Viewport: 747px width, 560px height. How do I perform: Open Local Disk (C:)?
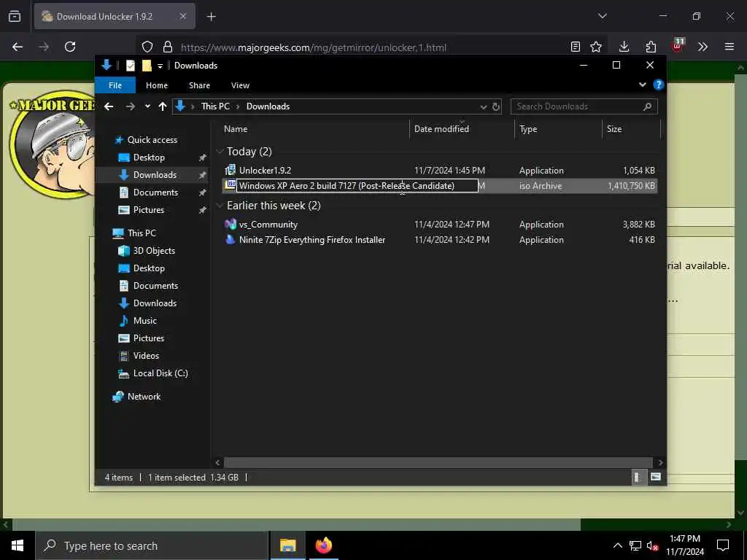pyautogui.click(x=160, y=373)
